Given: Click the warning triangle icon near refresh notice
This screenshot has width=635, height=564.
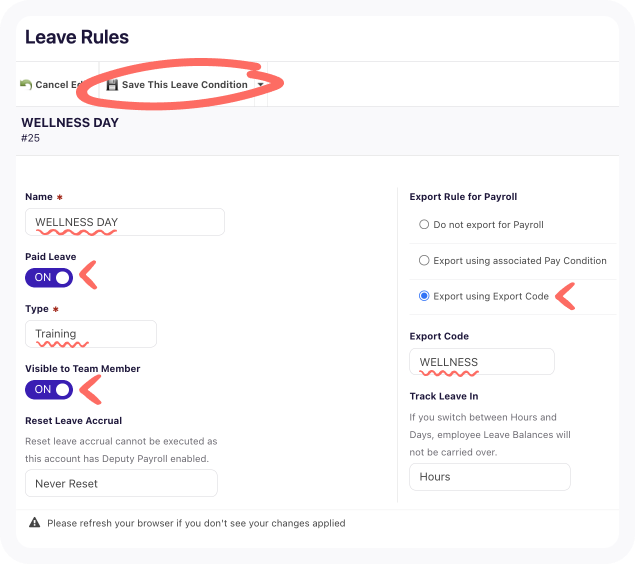Looking at the screenshot, I should pyautogui.click(x=34, y=522).
